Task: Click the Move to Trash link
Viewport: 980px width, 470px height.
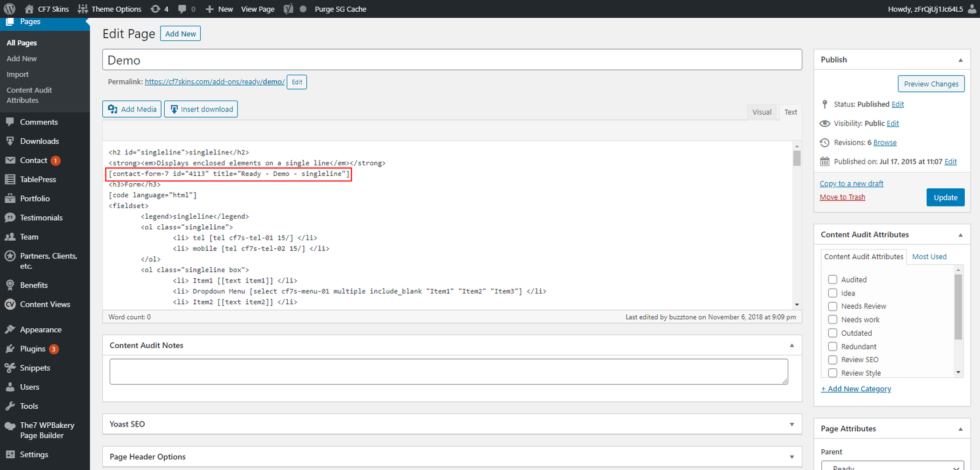Action: coord(842,197)
